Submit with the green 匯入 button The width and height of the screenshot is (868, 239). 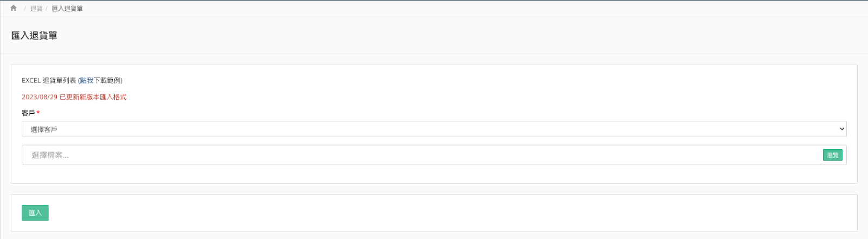35,213
